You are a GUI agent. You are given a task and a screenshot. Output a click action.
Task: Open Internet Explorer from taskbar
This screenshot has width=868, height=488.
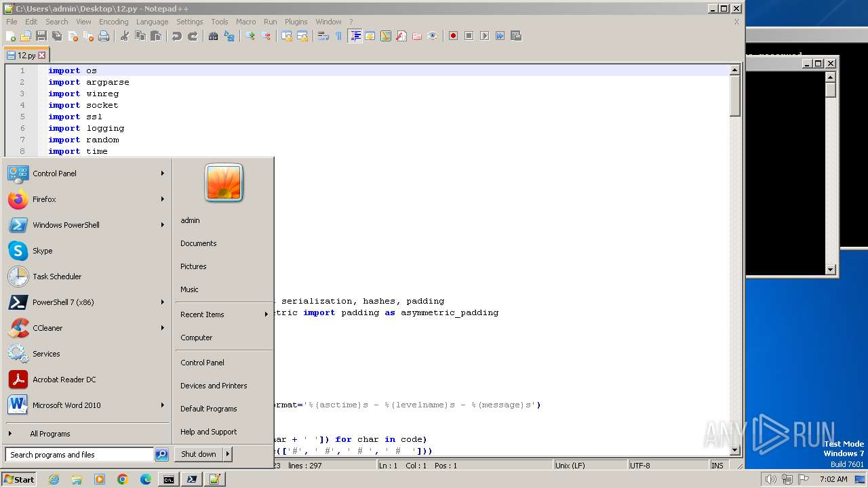(x=54, y=479)
